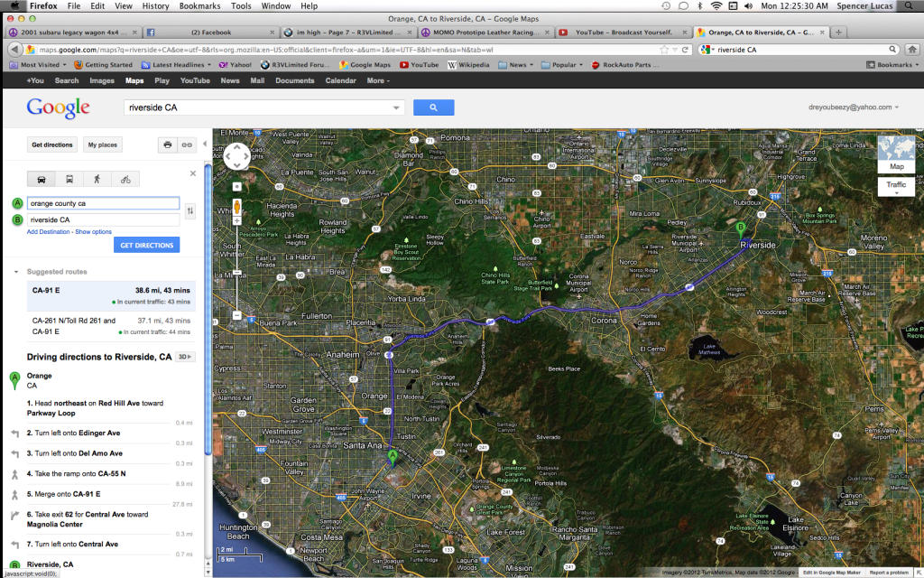Open the Tools menu
Viewport: 924px width, 578px height.
241,6
